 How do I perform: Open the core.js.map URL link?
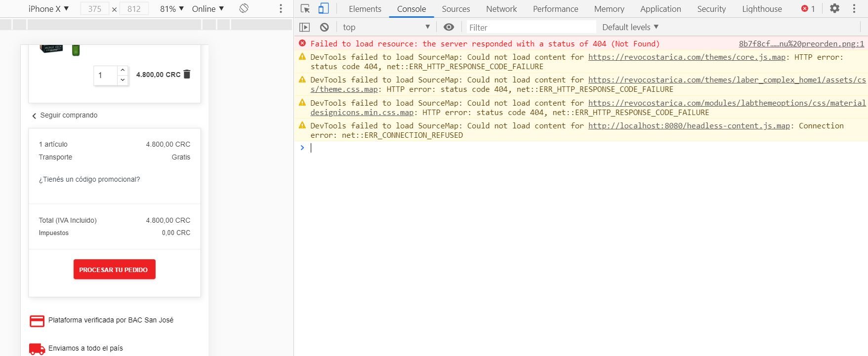(687, 57)
